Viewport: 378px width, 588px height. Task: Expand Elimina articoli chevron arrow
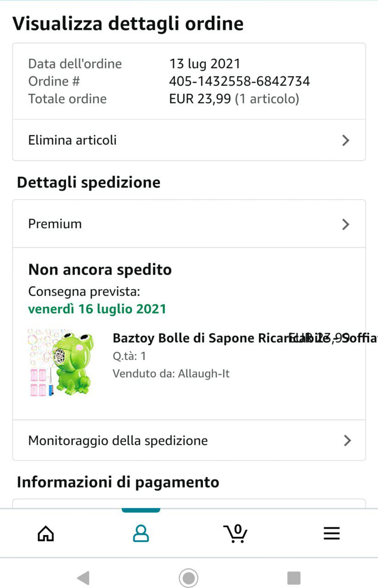tap(346, 141)
